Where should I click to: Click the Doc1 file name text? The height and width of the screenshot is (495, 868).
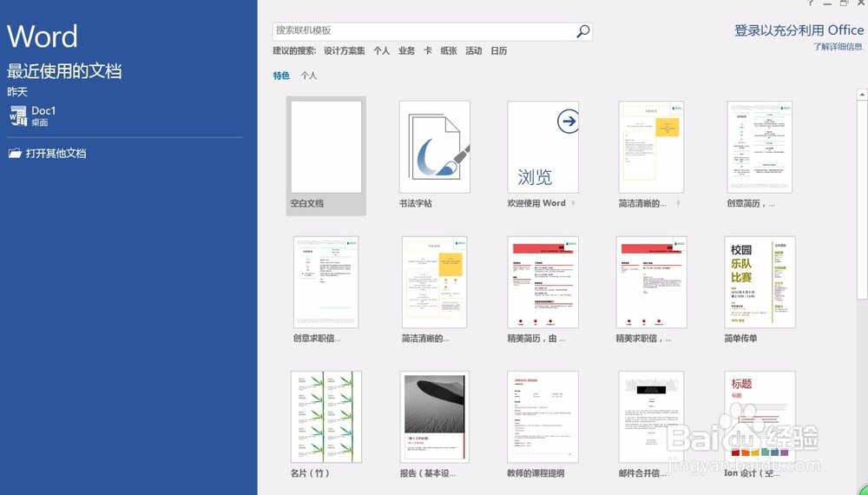tap(43, 111)
